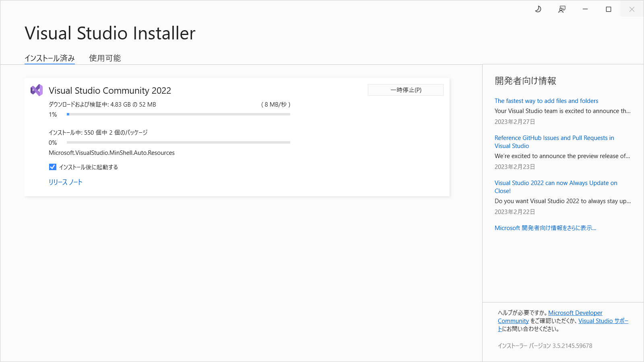Click the download progress bar at 1%
This screenshot has width=644, height=362.
click(178, 114)
